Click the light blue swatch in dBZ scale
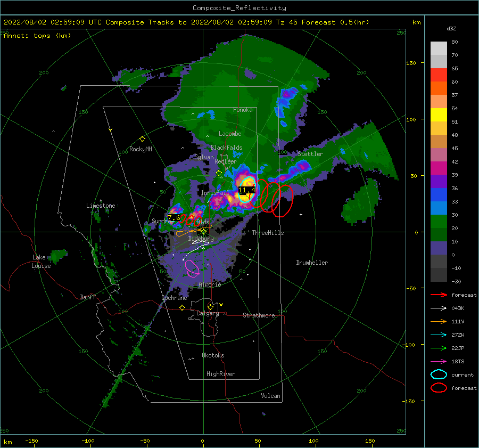 pos(439,208)
